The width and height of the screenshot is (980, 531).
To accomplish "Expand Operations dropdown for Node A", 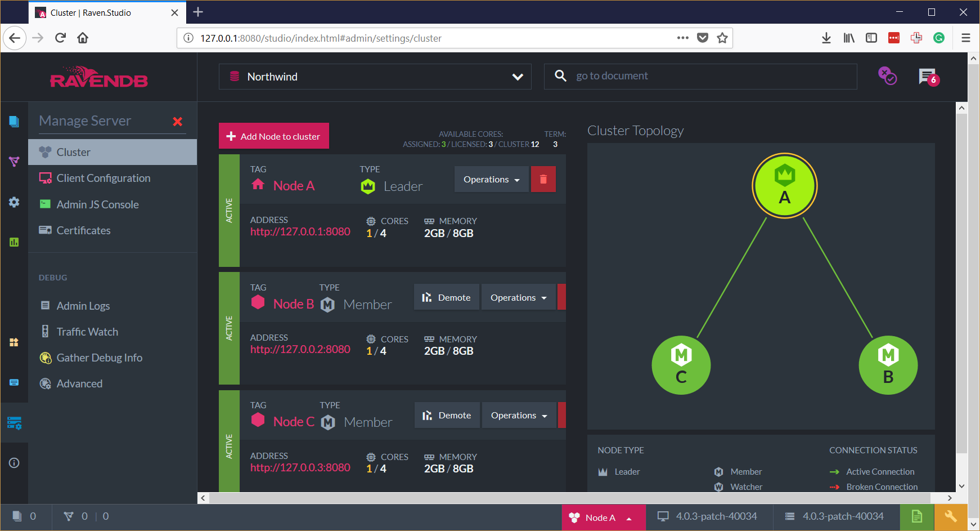I will (491, 179).
